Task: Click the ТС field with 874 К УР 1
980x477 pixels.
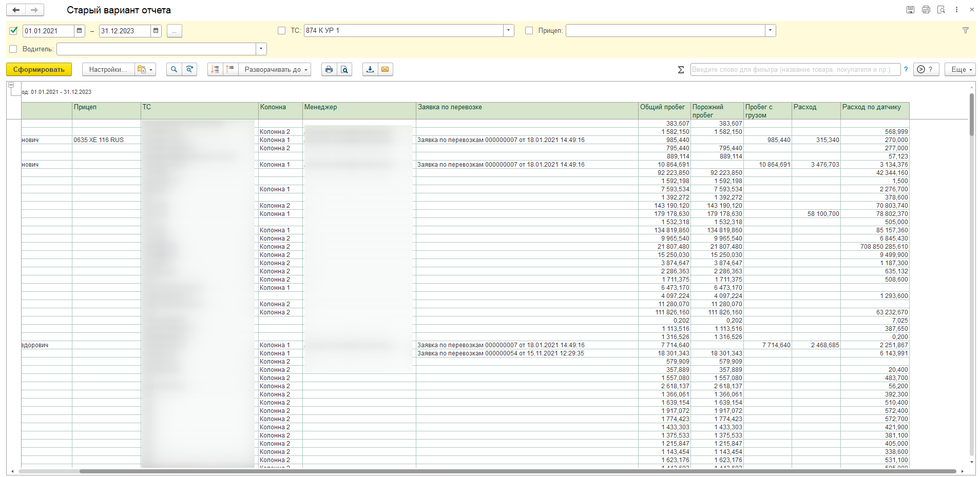Action: (x=403, y=31)
